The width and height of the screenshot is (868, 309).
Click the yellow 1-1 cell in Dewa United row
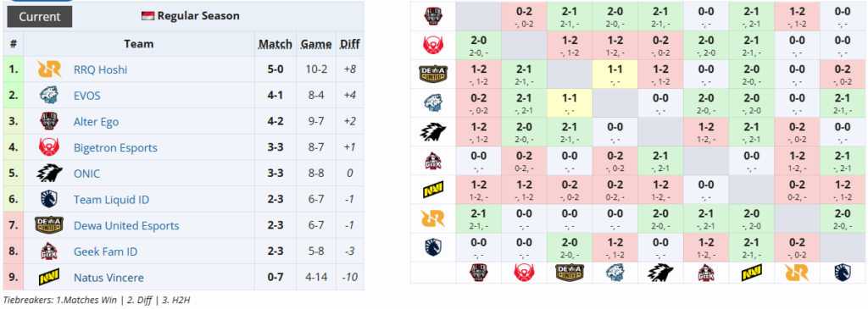coord(615,74)
